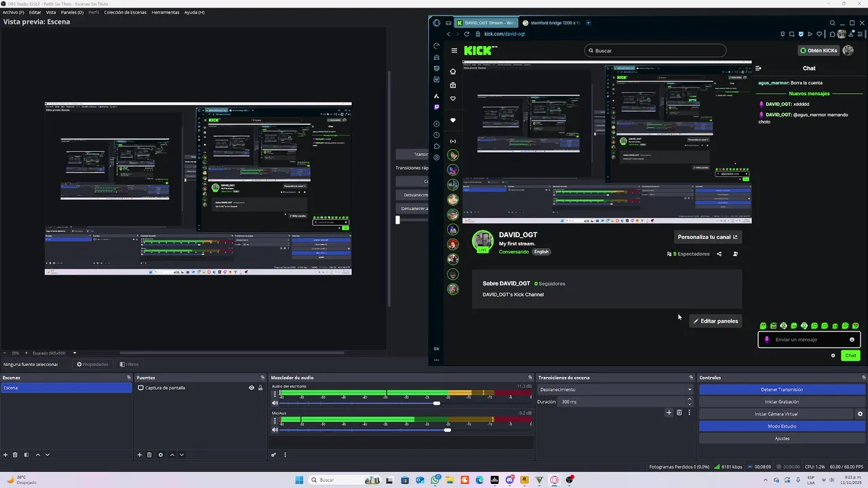Screen dimensions: 868x488
Task: Open advanced audio properties gears icon
Action: [x=274, y=455]
